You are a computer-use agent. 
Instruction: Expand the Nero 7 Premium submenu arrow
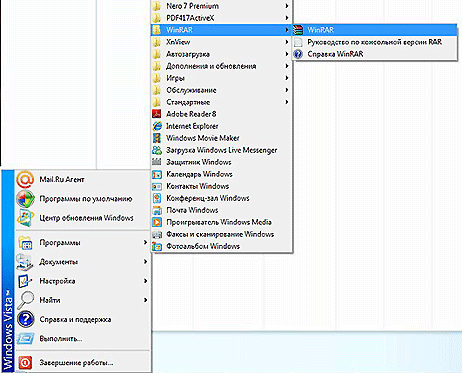(x=287, y=6)
